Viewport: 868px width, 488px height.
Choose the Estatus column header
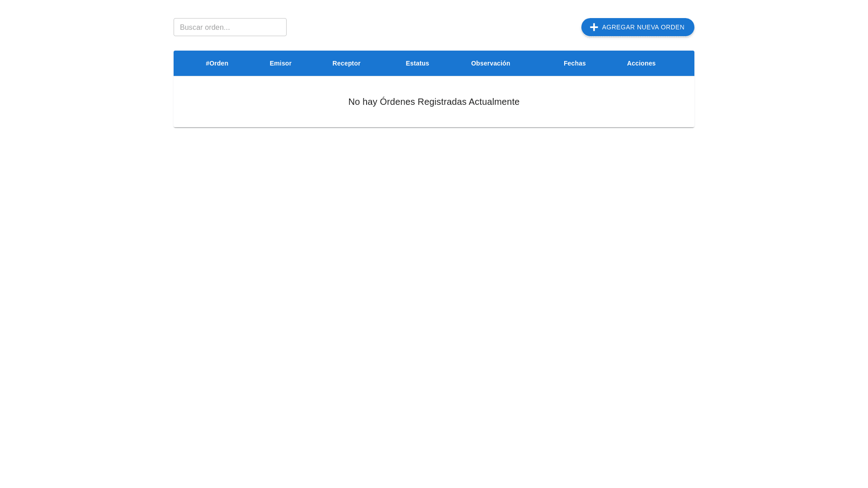pyautogui.click(x=417, y=63)
